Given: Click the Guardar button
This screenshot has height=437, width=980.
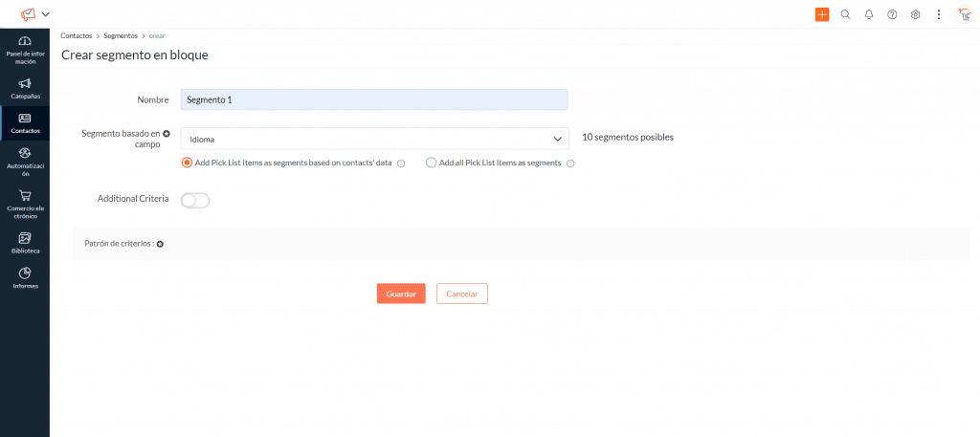Looking at the screenshot, I should click(401, 294).
